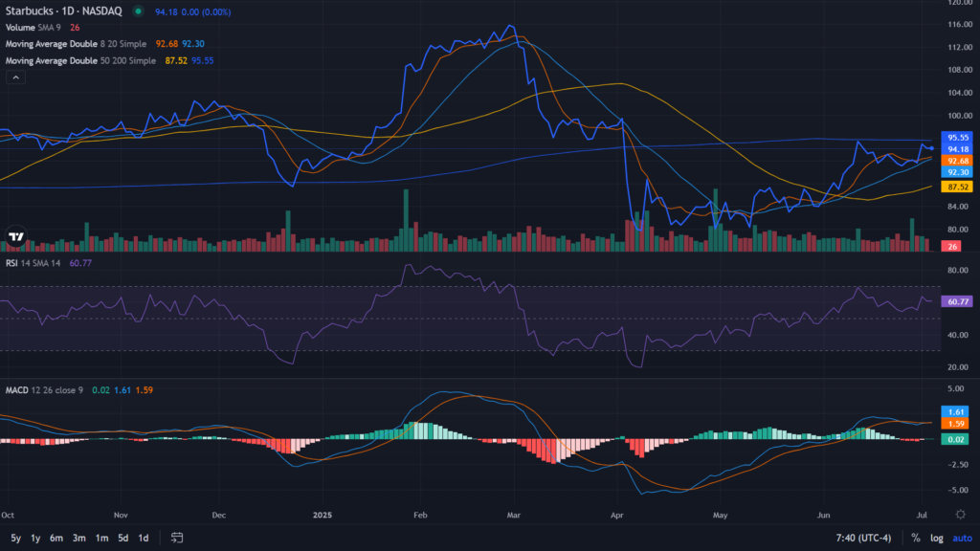Select the 3m date range
The height and width of the screenshot is (551, 980).
pos(78,538)
